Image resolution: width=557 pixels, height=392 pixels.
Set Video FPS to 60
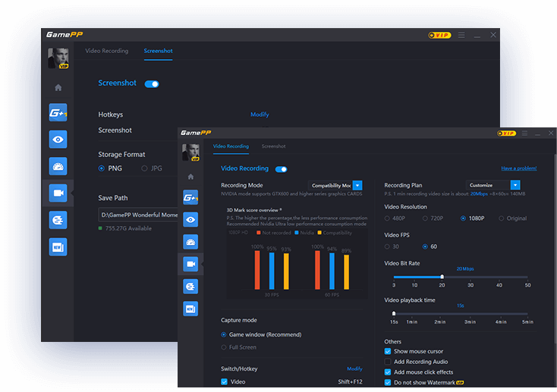coord(425,246)
